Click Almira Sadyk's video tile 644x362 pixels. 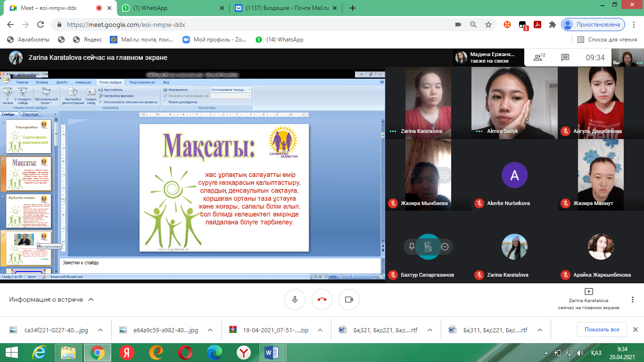(x=514, y=103)
